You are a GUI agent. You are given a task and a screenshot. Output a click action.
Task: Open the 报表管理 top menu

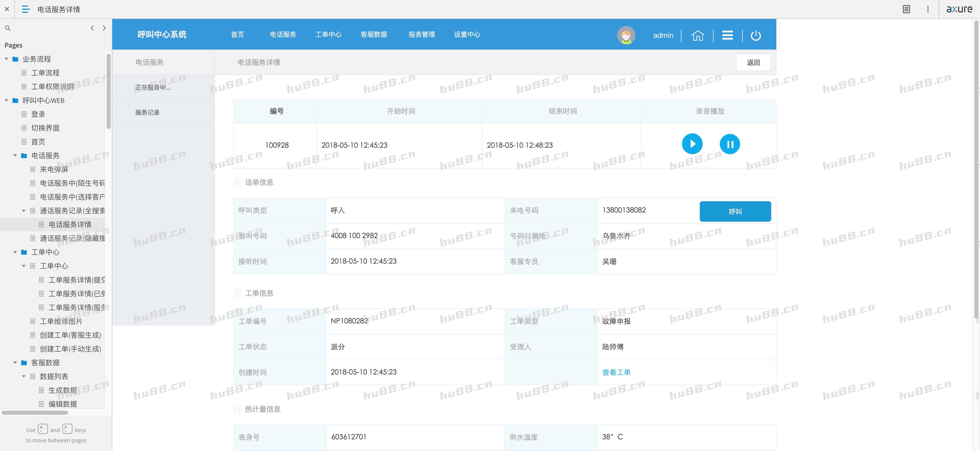pos(422,35)
